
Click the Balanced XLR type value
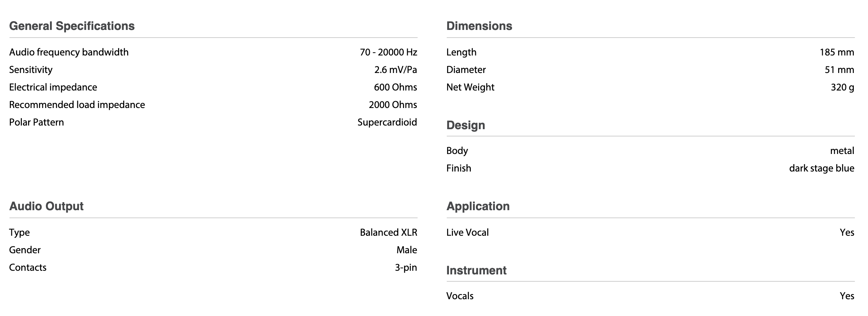(x=388, y=232)
